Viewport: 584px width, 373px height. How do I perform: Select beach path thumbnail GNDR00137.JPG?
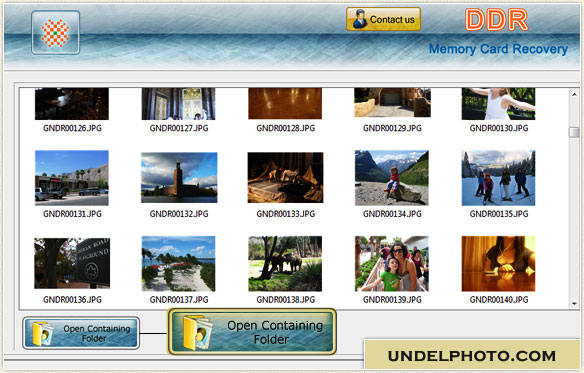[178, 263]
